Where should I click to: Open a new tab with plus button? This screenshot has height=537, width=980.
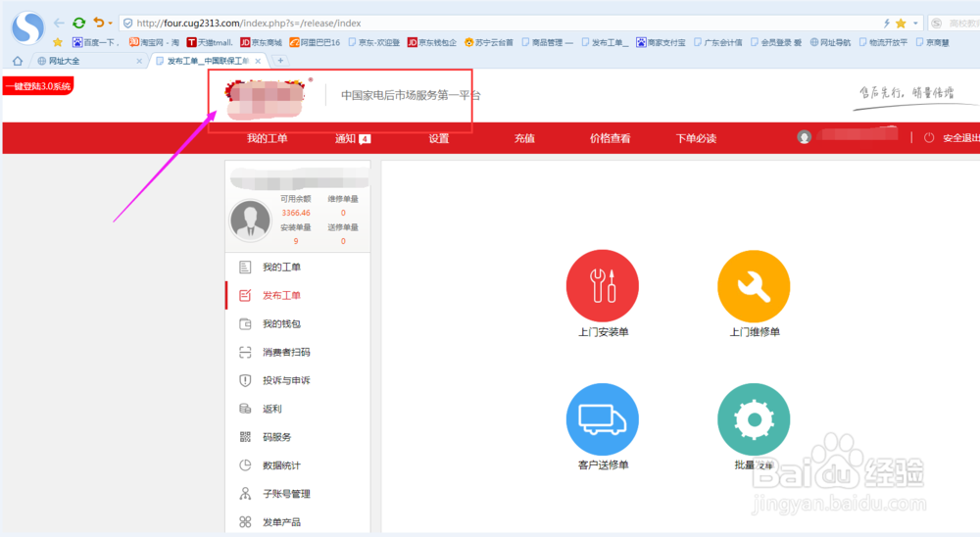(280, 61)
